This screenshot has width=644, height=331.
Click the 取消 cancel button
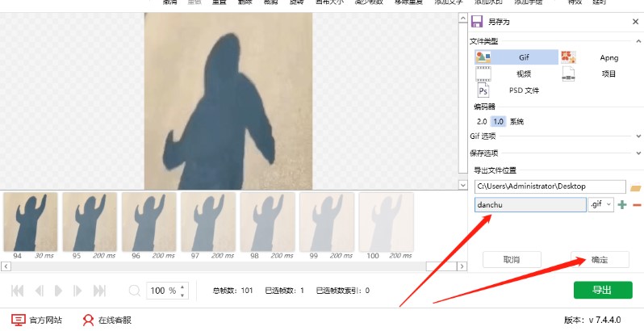(511, 259)
